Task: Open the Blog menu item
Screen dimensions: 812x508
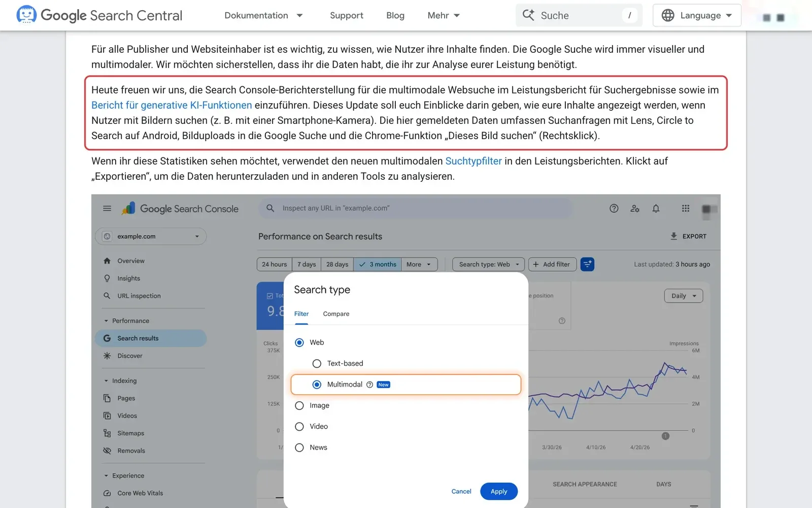Action: click(395, 15)
